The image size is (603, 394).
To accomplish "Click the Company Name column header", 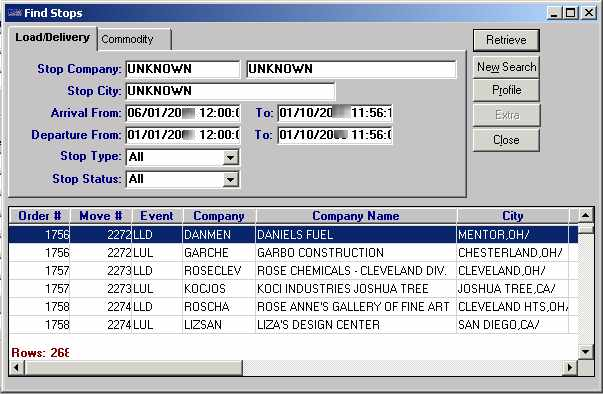I will [x=356, y=216].
